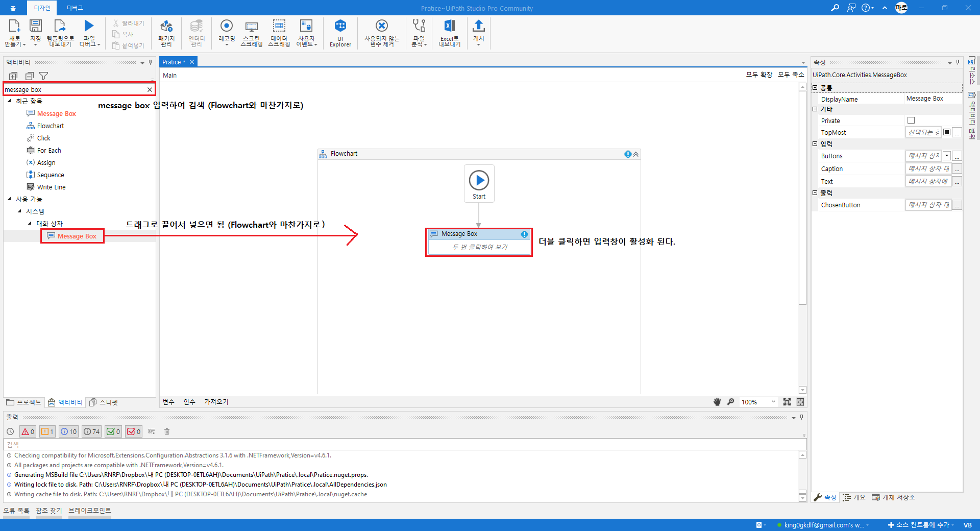Expand all activities tree icon

[x=13, y=76]
